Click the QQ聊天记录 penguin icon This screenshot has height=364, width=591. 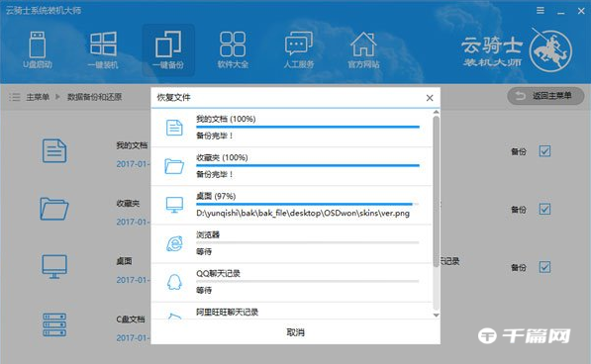pos(174,282)
